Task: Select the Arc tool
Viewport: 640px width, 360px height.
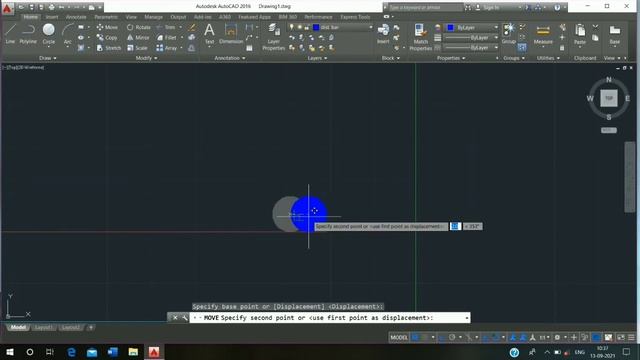Action: click(68, 34)
